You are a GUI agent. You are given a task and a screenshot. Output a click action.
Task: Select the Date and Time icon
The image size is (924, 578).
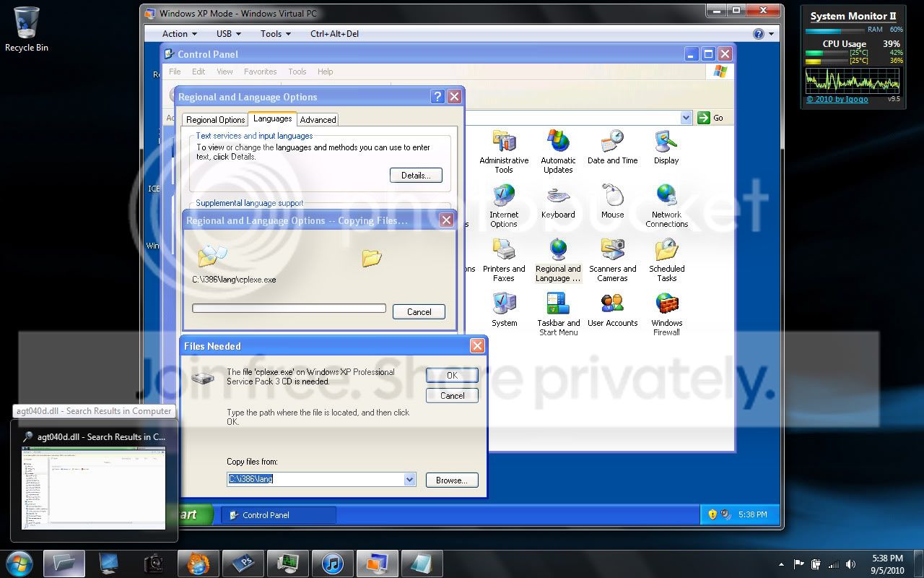click(x=612, y=147)
